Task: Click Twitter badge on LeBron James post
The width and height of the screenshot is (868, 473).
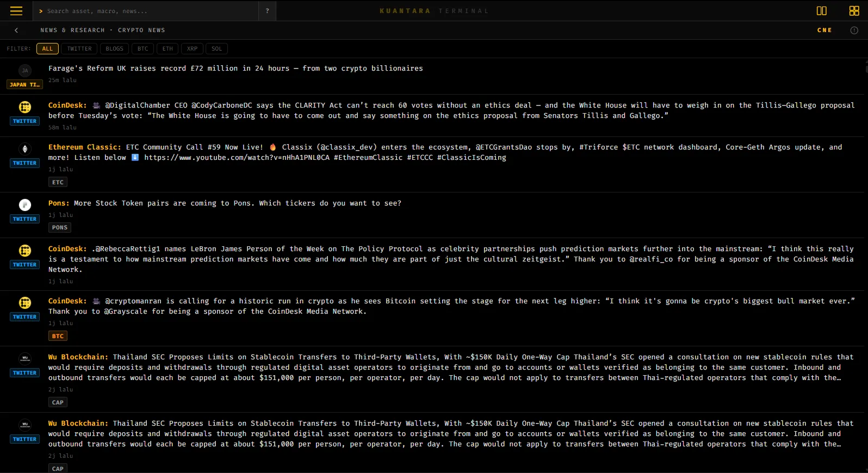Action: 24,265
